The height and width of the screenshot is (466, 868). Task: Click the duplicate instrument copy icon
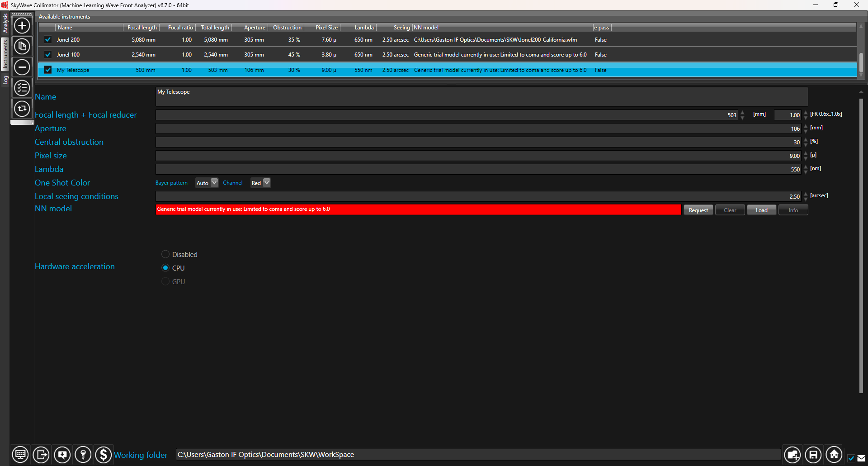(x=22, y=46)
